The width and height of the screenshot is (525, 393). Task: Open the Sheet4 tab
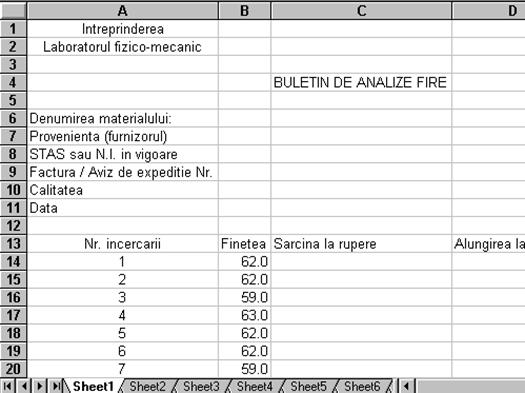(255, 386)
